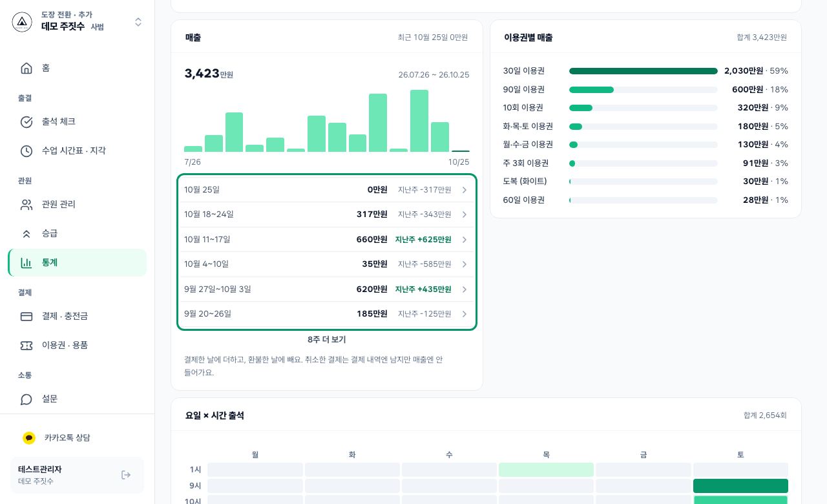Expand the 10월 18~24일 row chevron
Viewport: 827px width, 504px height.
click(x=465, y=215)
